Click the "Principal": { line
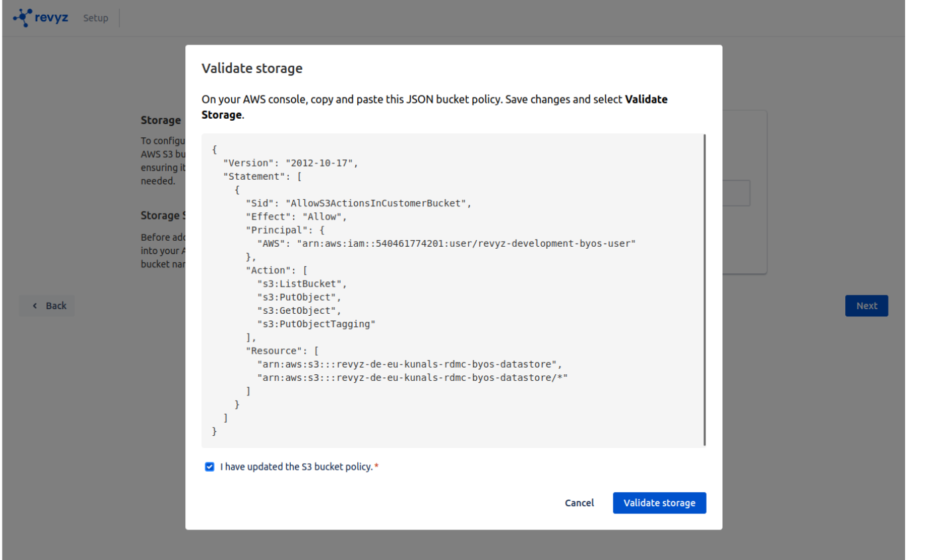 pyautogui.click(x=285, y=230)
